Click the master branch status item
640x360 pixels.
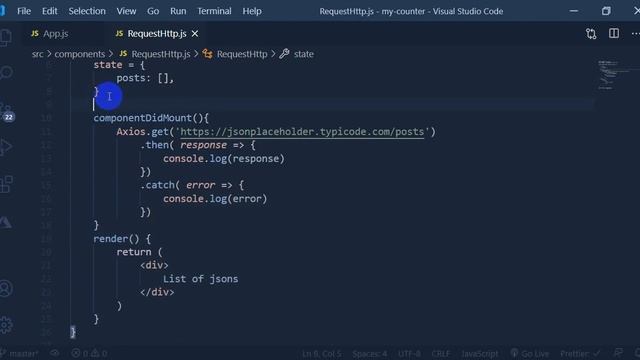(19, 353)
